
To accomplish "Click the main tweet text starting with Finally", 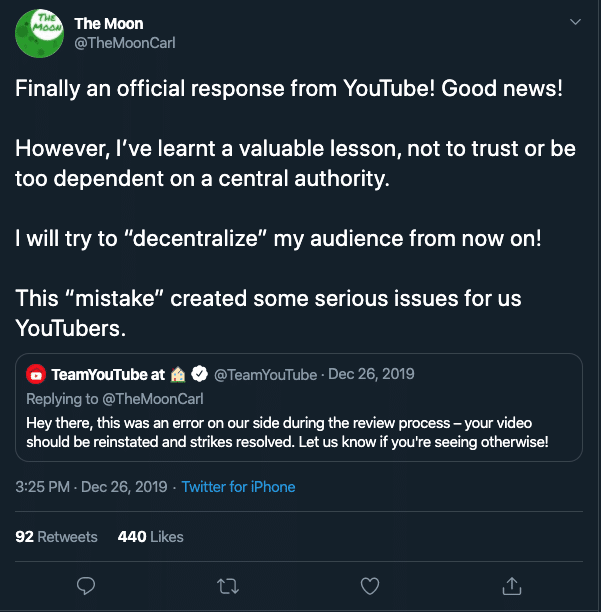I will pyautogui.click(x=289, y=88).
